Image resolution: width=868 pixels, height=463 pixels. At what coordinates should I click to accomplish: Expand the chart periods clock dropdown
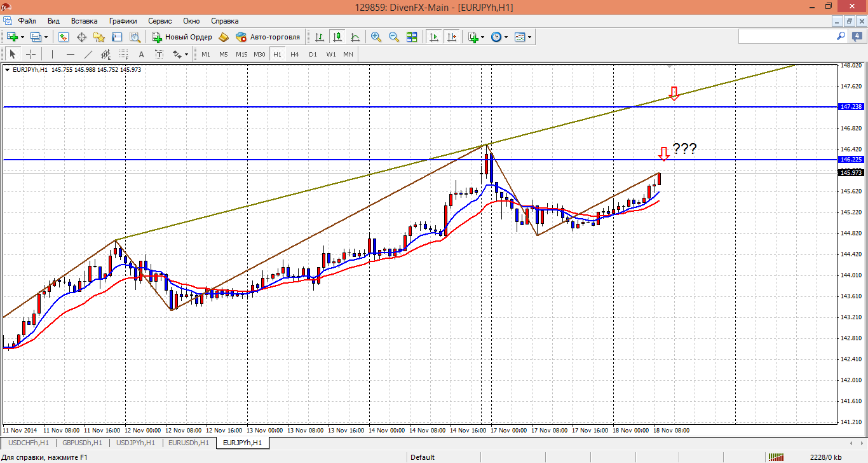[506, 37]
